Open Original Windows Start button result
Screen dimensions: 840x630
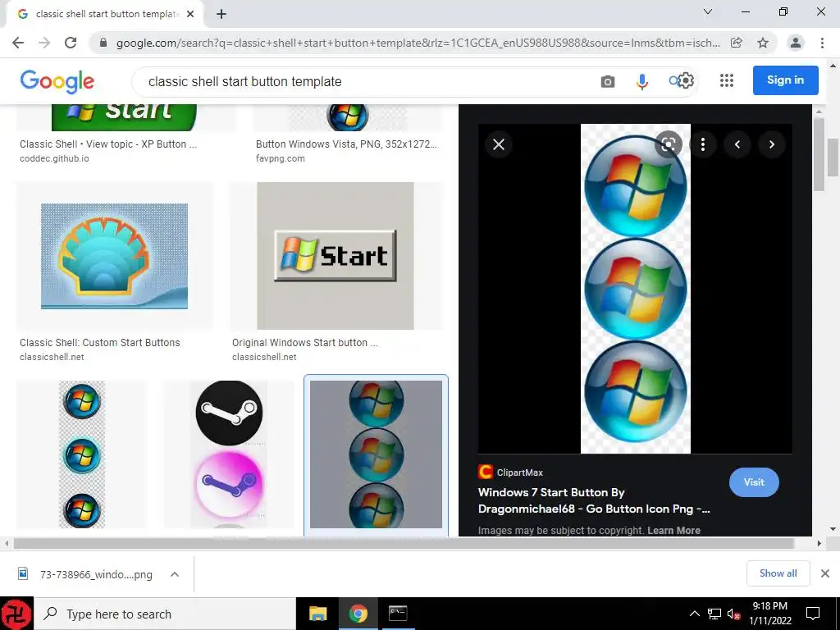[305, 343]
